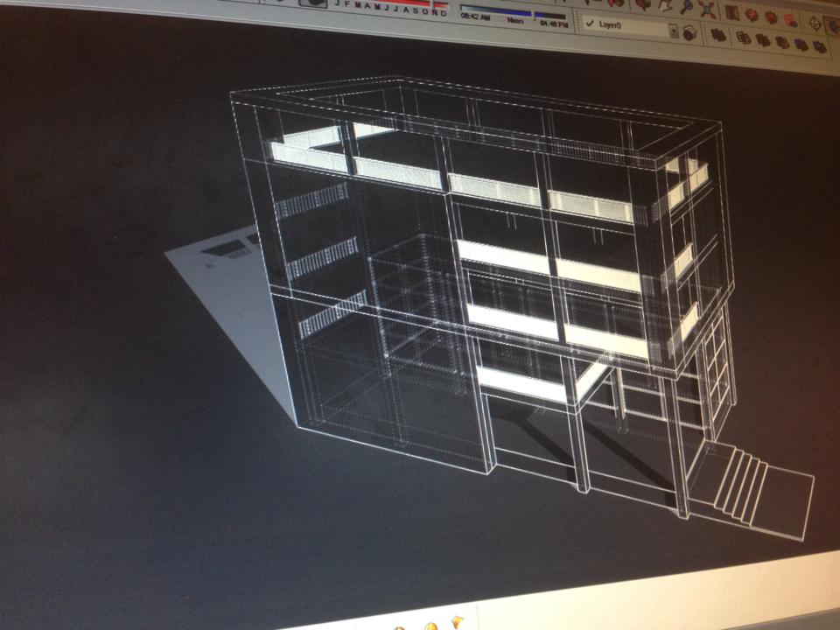Screen dimensions: 840x630
Task: Click the S month letter for September
Action: 416,10
